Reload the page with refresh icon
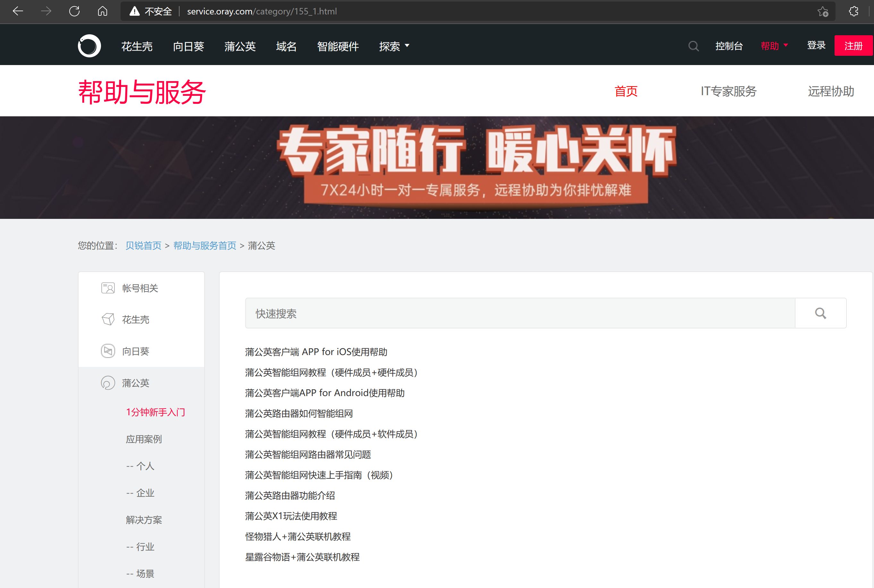Viewport: 874px width, 588px height. (74, 11)
